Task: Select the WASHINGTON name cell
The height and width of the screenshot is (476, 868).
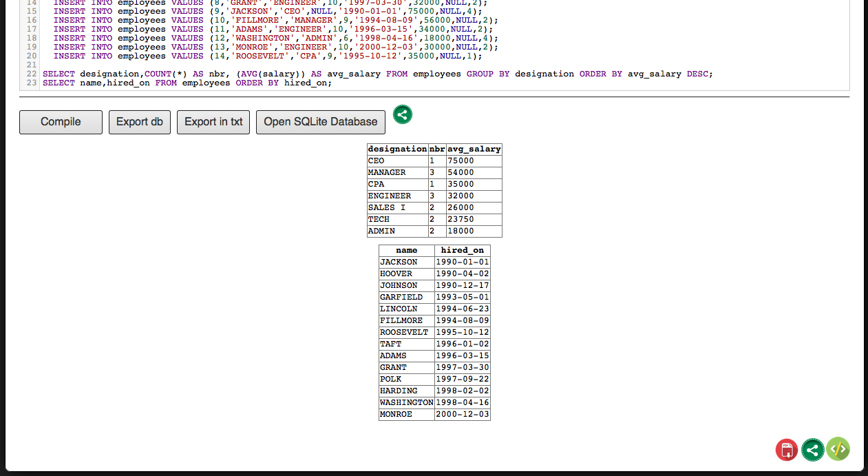Action: (x=406, y=402)
